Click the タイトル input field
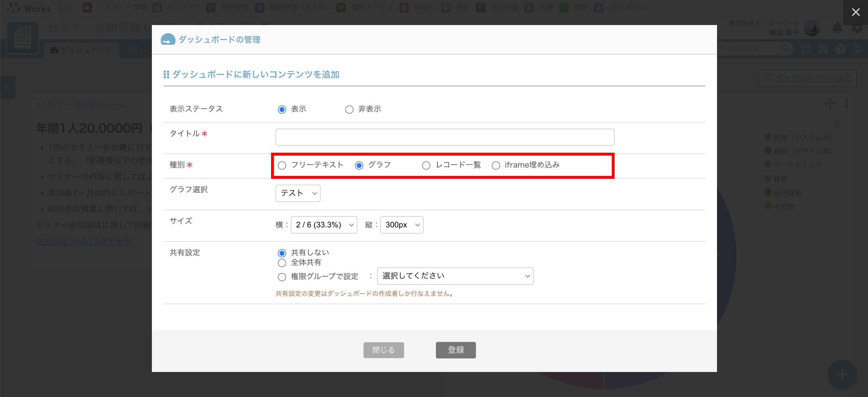Screen dimensions: 868x397 [445, 137]
